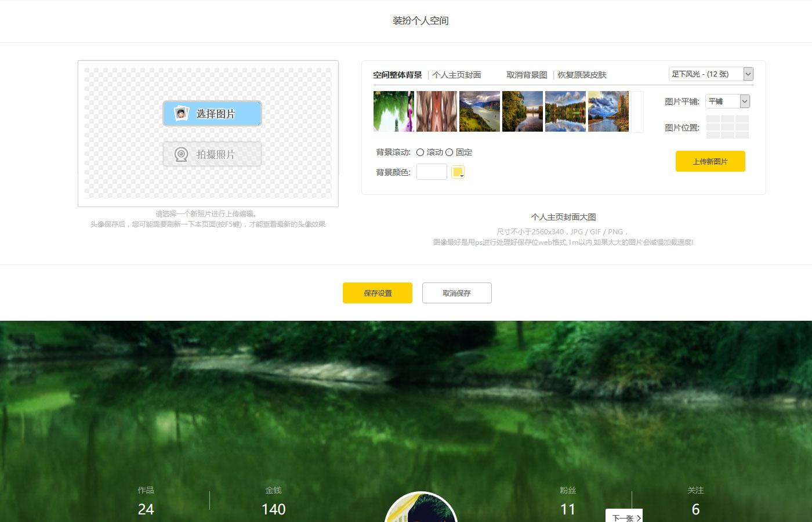The image size is (812, 522).
Task: Switch to 个人主页封面 tab
Action: [456, 75]
